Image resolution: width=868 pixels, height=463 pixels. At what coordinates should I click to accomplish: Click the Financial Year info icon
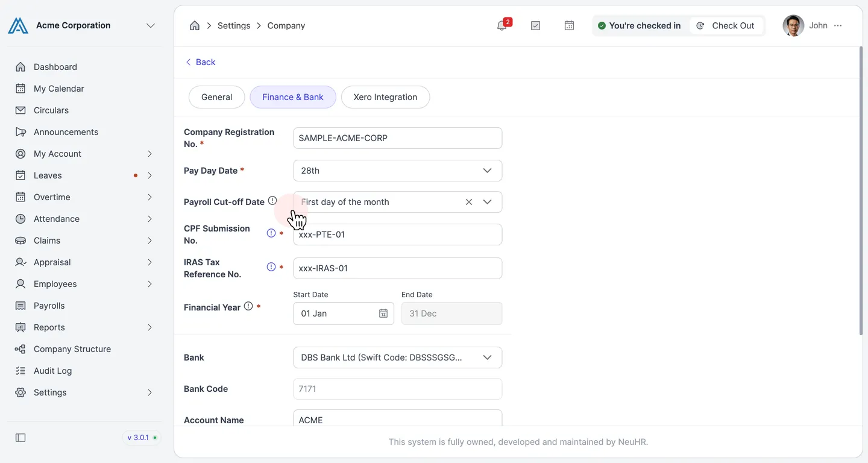pyautogui.click(x=248, y=306)
